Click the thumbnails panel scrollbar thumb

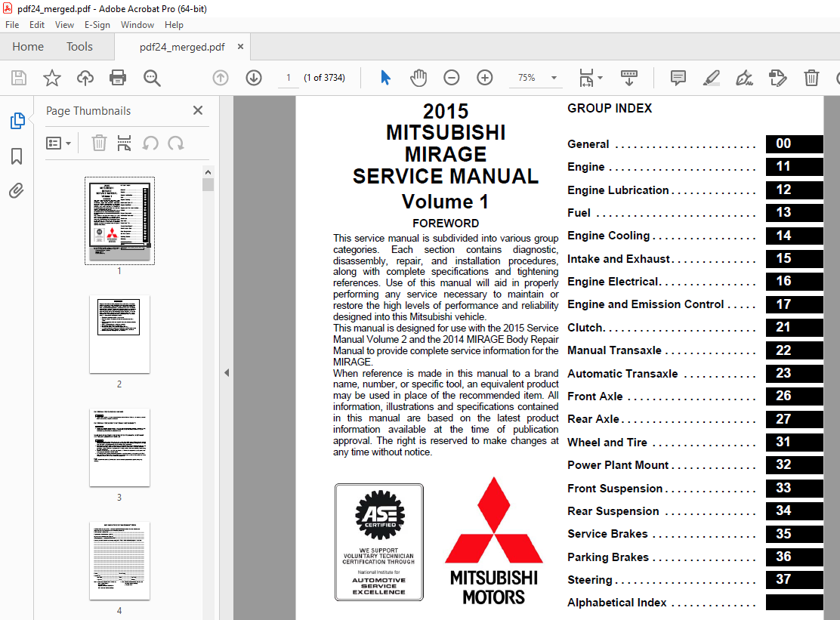tap(208, 185)
